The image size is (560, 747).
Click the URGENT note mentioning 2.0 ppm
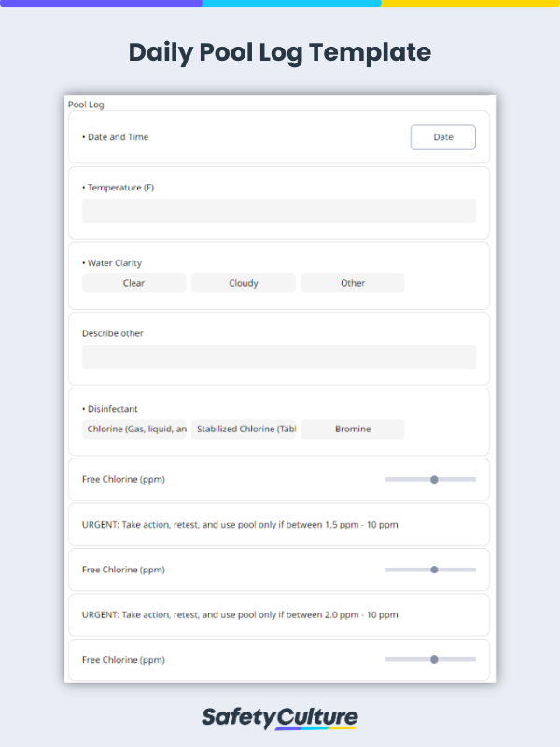coord(240,615)
